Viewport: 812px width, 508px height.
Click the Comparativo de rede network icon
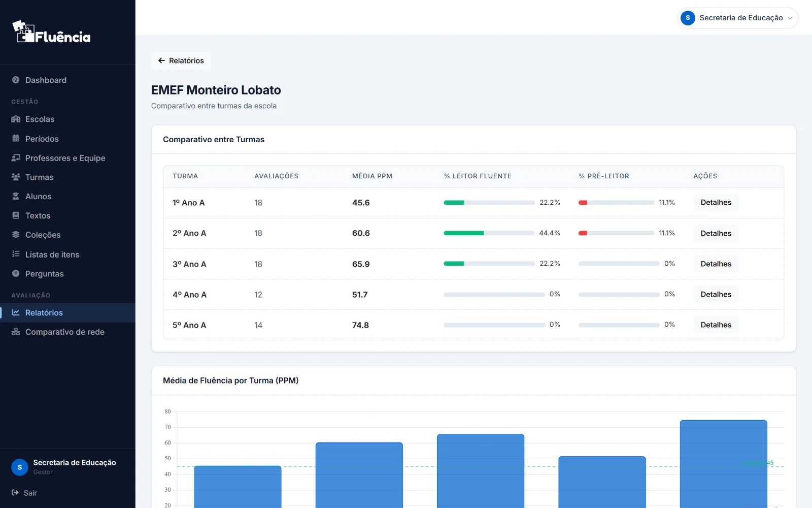point(16,332)
